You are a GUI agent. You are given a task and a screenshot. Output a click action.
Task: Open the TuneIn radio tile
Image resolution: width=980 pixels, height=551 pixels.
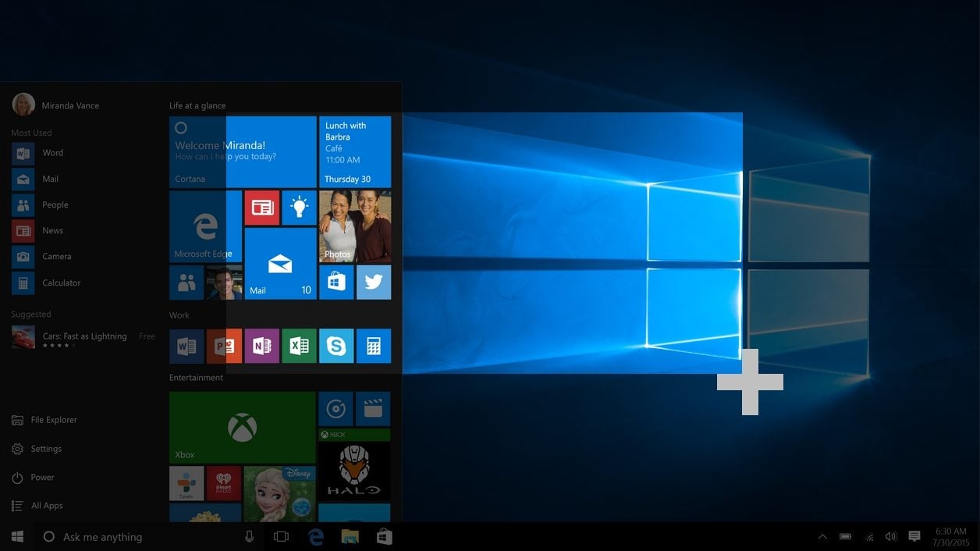tap(186, 483)
